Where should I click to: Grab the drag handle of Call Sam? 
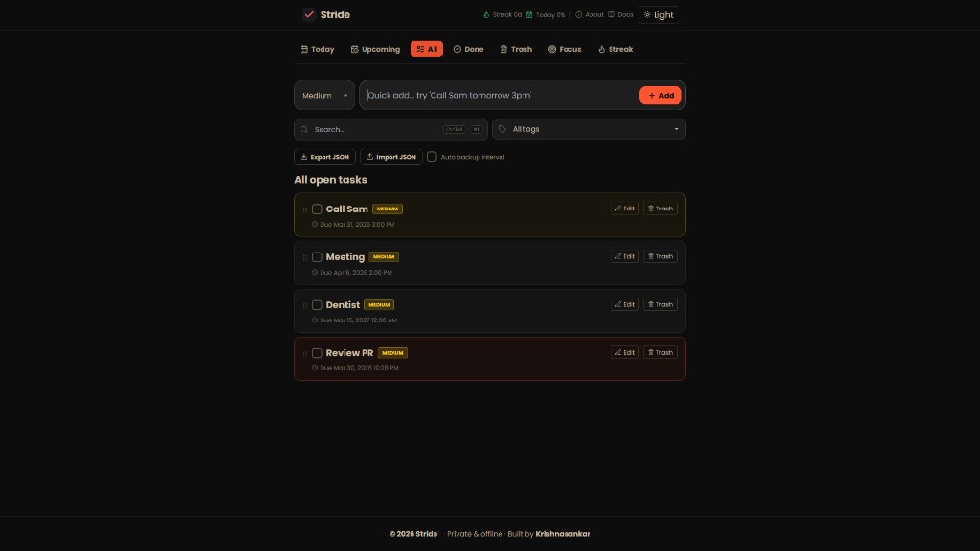(305, 209)
